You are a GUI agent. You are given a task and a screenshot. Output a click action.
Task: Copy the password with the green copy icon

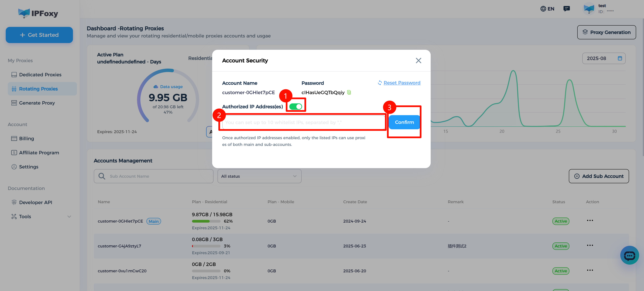pyautogui.click(x=349, y=92)
